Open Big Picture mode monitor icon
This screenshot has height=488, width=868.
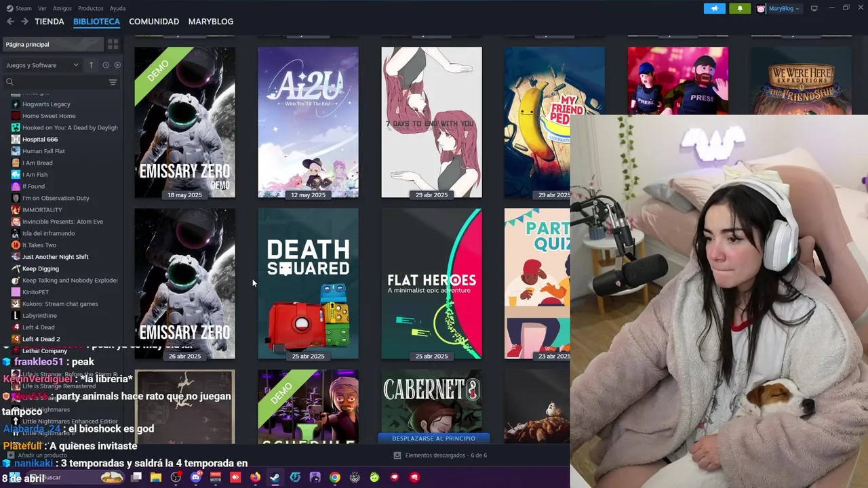click(x=814, y=8)
